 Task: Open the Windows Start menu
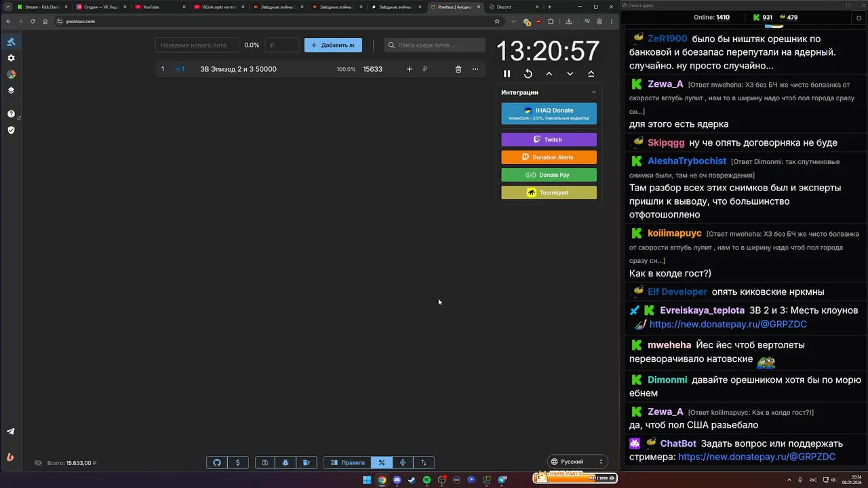tap(367, 480)
